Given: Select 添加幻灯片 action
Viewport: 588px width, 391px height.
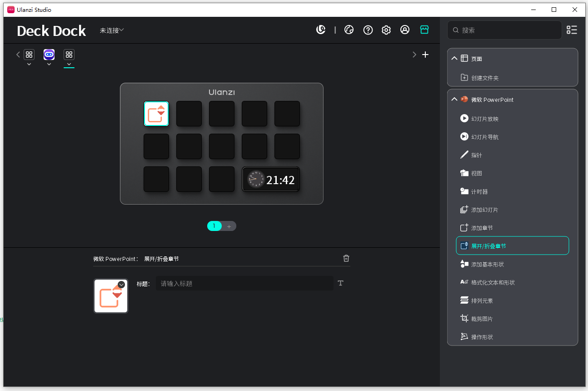Looking at the screenshot, I should point(484,210).
